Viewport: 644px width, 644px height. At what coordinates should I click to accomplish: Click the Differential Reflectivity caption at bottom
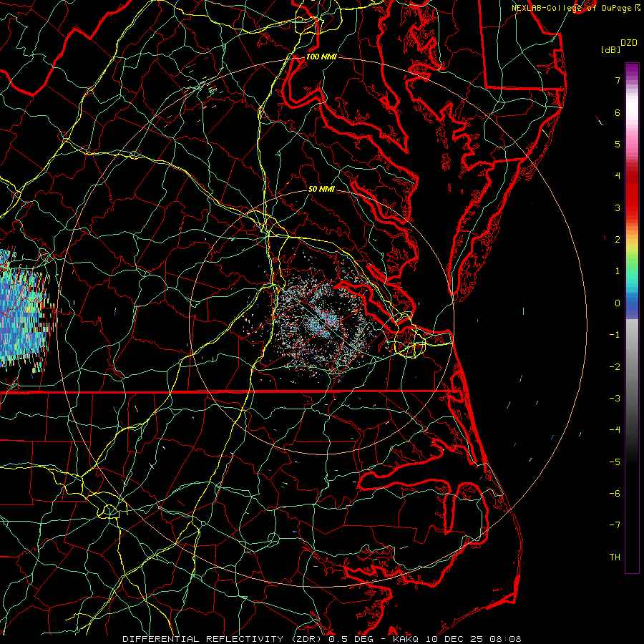[322, 639]
